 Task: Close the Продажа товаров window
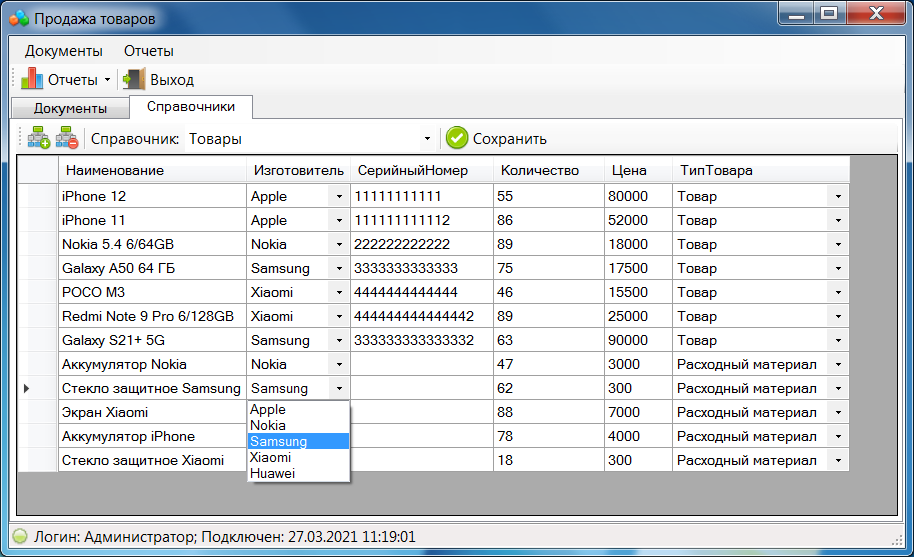click(876, 13)
